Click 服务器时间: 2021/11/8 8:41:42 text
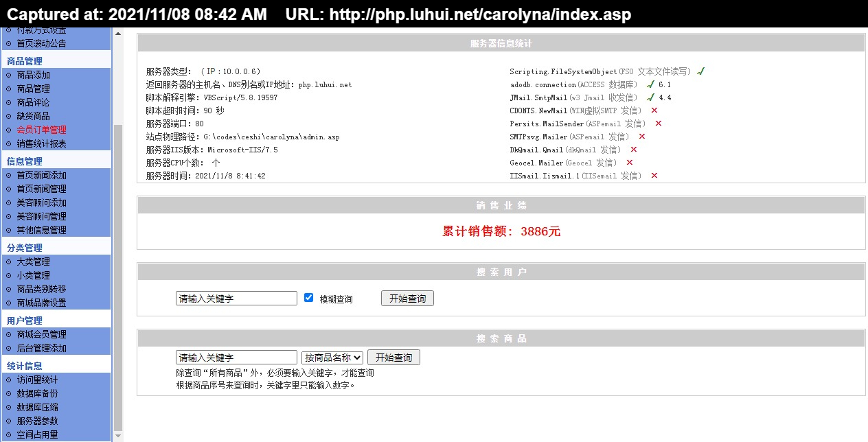868x442 pixels. (x=206, y=176)
